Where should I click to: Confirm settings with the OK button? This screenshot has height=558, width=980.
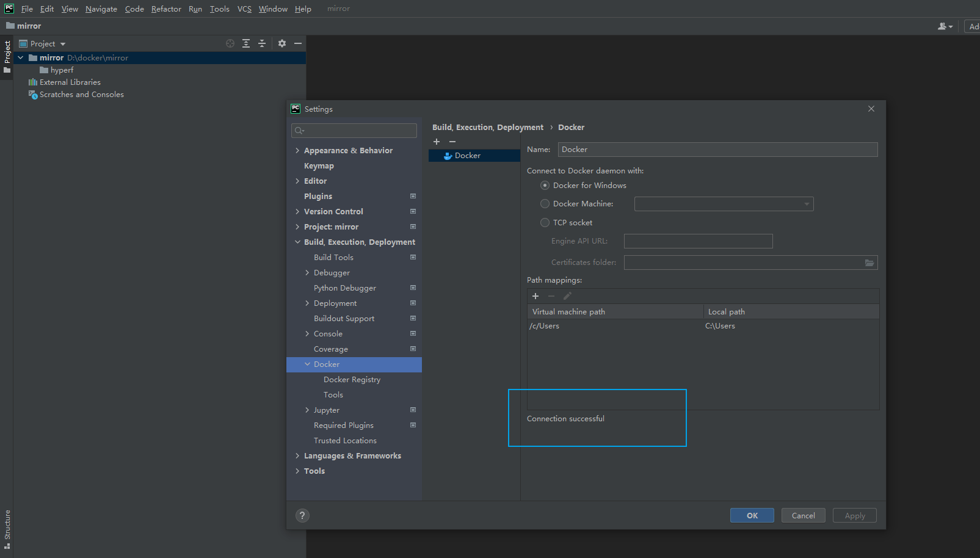click(x=752, y=515)
